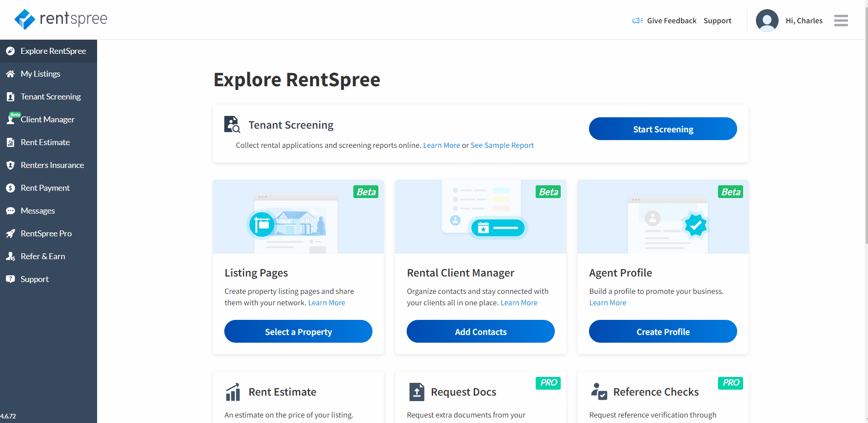Click the Listing Pages illustration thumbnail
The height and width of the screenshot is (423, 868).
[298, 217]
